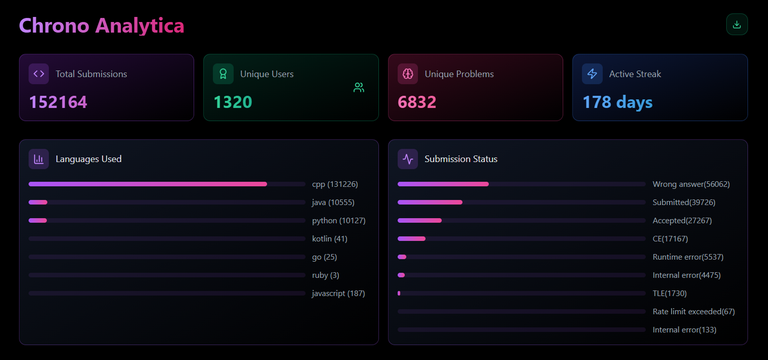Select the Unique Problems label
Image resolution: width=768 pixels, height=360 pixels.
[x=459, y=74]
